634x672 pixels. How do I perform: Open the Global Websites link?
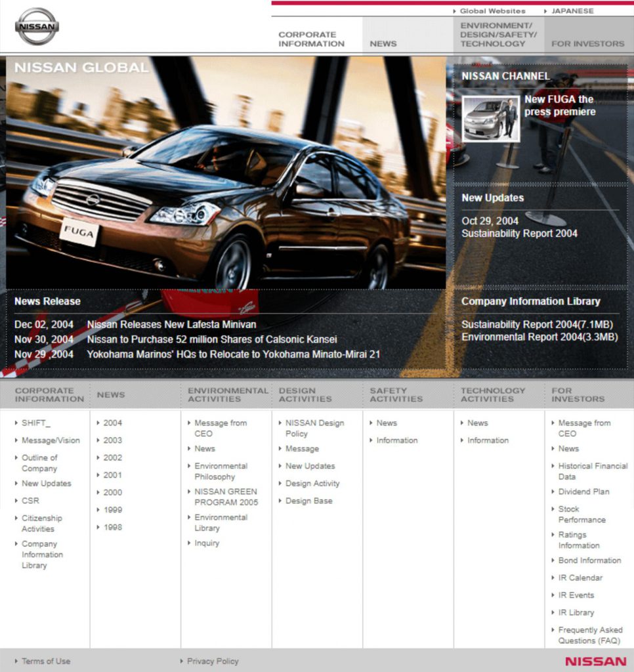pyautogui.click(x=492, y=11)
